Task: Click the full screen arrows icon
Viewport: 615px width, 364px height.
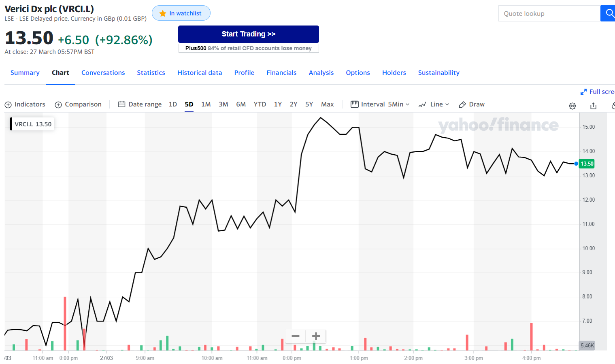Action: [x=583, y=92]
